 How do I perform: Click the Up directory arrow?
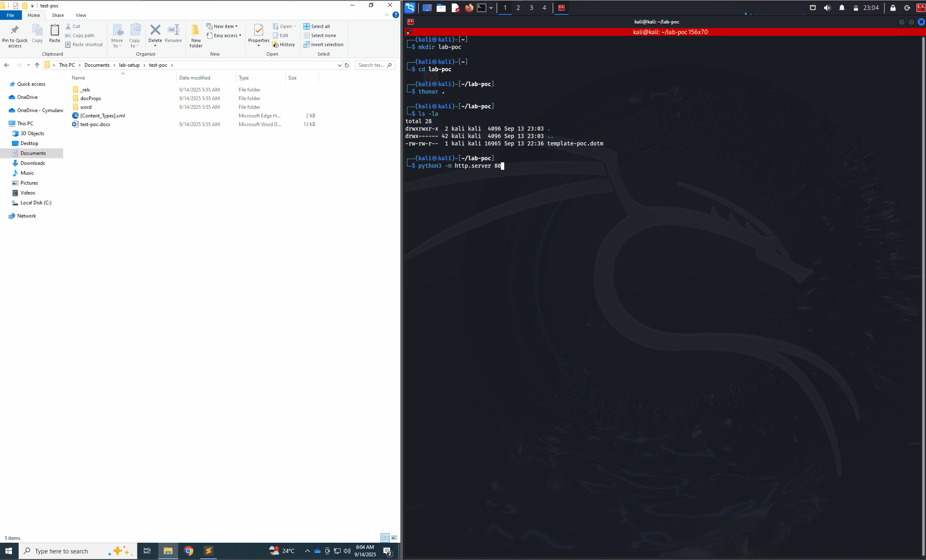[37, 65]
